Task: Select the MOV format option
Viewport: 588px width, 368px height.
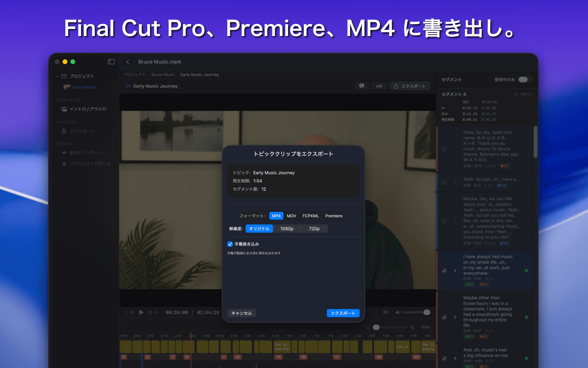Action: [291, 216]
